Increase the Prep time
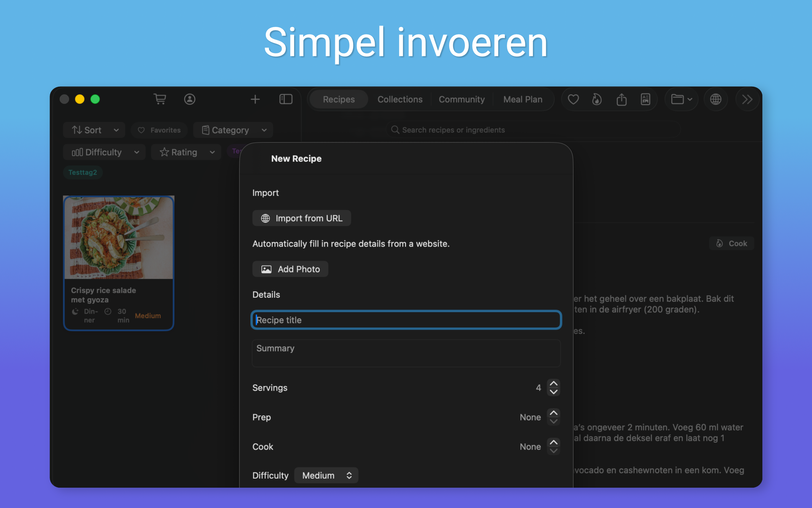 pos(554,413)
